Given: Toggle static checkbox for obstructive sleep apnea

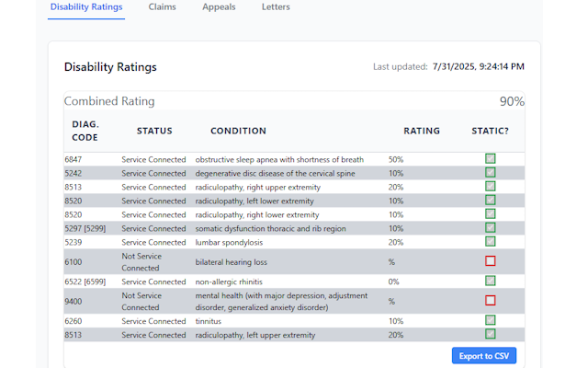Looking at the screenshot, I should coord(490,158).
